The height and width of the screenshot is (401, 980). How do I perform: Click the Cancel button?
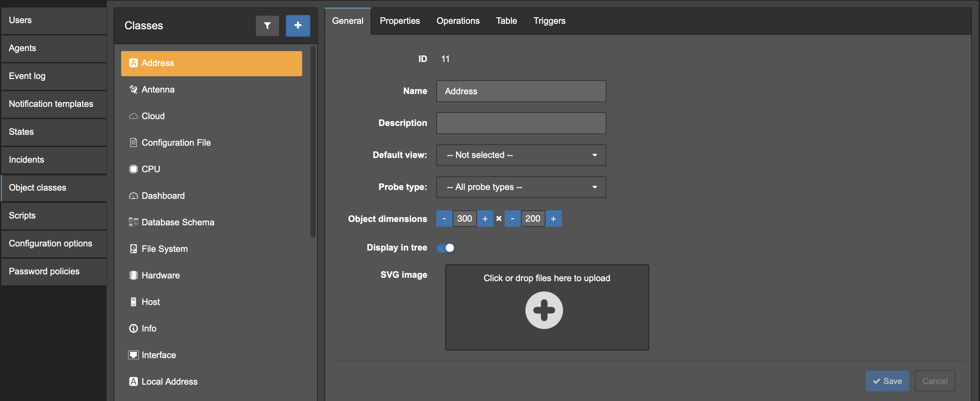pyautogui.click(x=935, y=381)
